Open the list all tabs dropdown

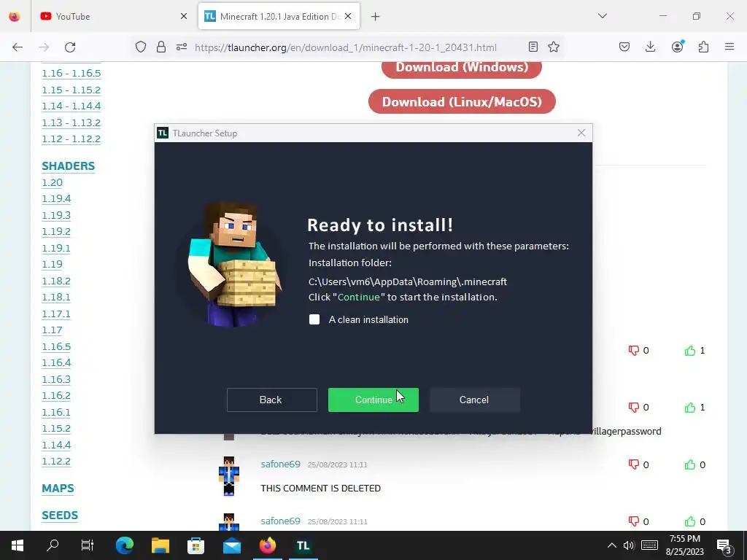[x=602, y=16]
